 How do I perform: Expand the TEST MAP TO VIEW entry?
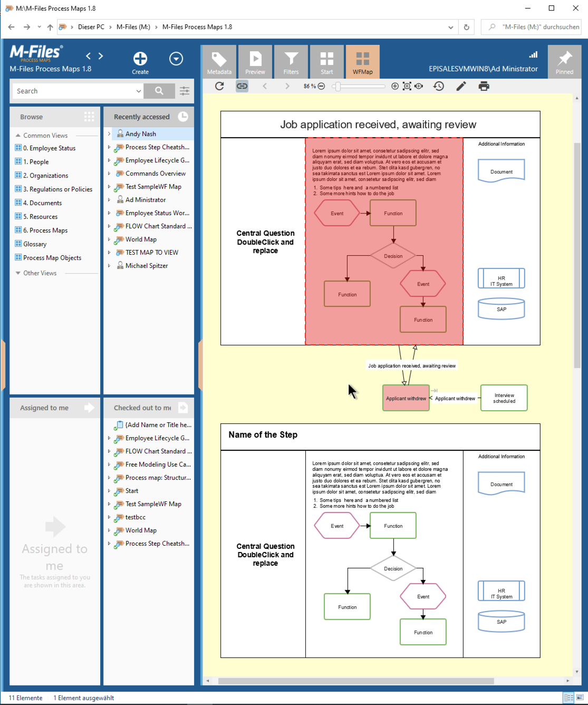tap(109, 253)
